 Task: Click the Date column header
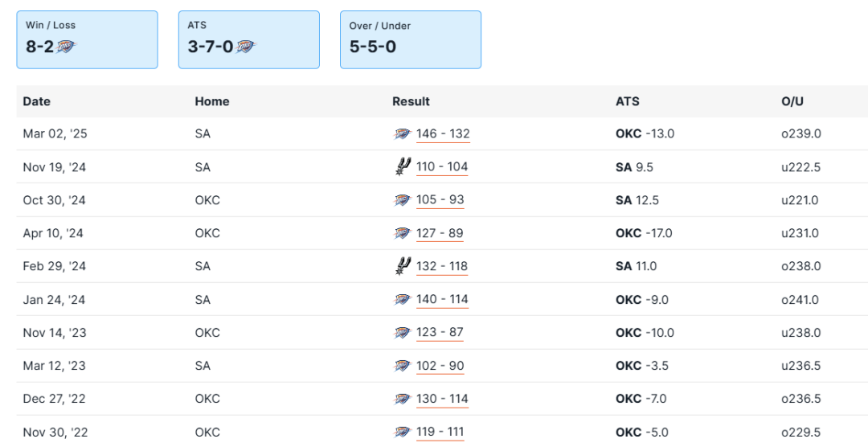(37, 102)
